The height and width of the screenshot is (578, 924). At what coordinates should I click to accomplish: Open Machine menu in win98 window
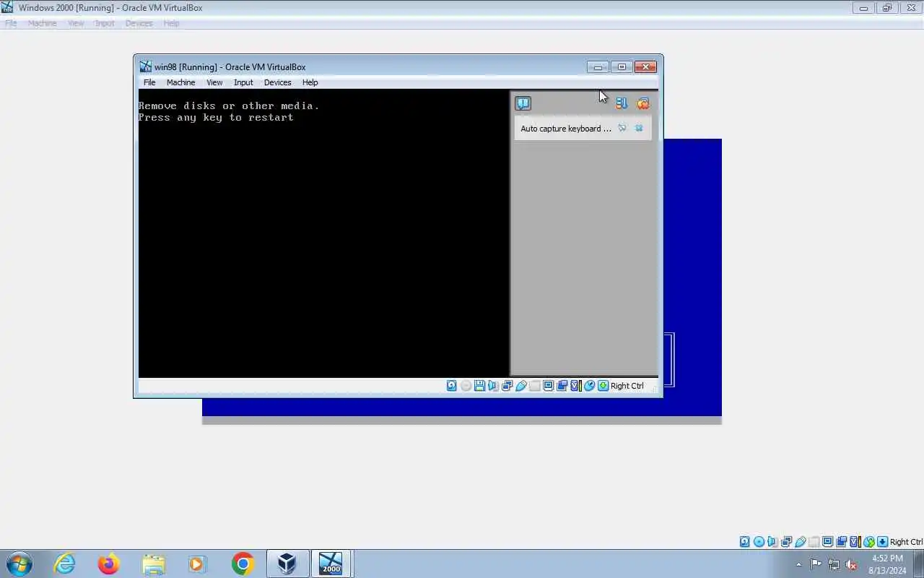point(180,82)
